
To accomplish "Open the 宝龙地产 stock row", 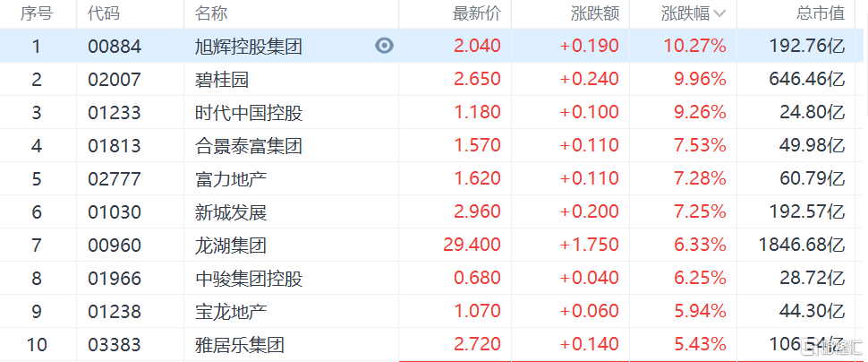I will click(434, 312).
